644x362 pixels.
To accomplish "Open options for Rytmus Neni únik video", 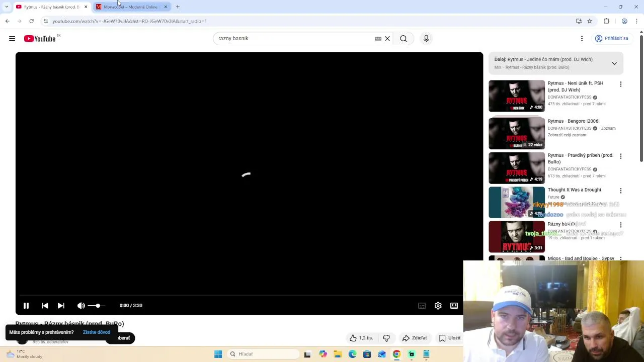I will (x=620, y=84).
